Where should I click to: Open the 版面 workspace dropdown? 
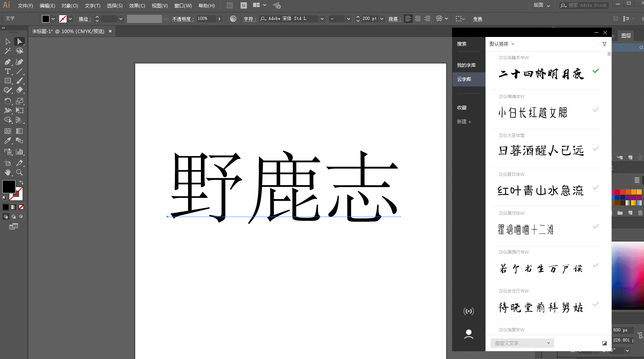click(542, 5)
